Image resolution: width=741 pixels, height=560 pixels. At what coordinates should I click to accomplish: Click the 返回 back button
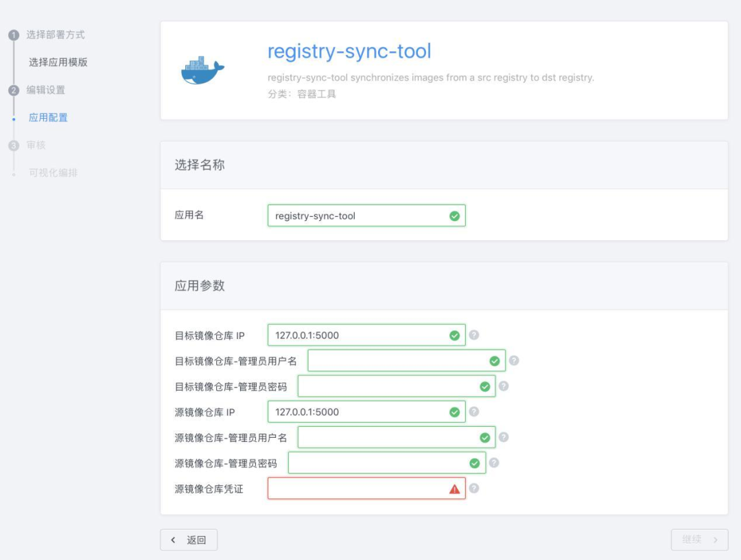(189, 540)
